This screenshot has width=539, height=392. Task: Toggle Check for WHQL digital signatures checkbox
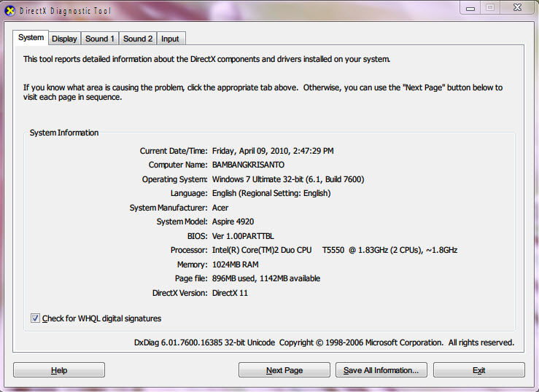coord(35,318)
